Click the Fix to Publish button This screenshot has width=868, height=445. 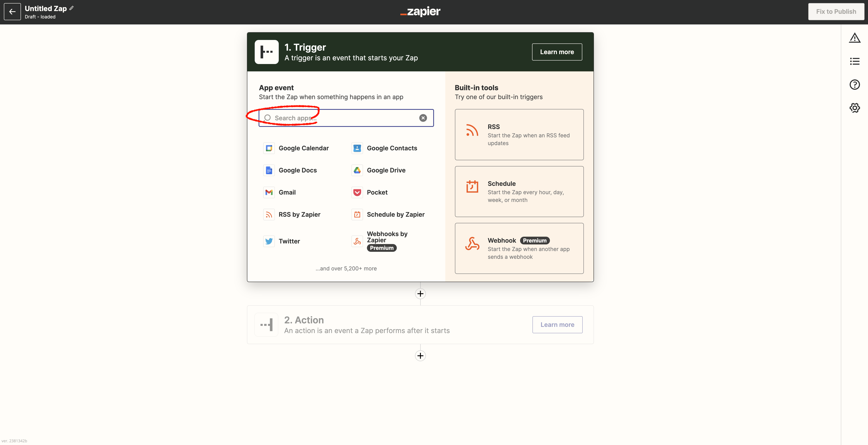tap(836, 11)
